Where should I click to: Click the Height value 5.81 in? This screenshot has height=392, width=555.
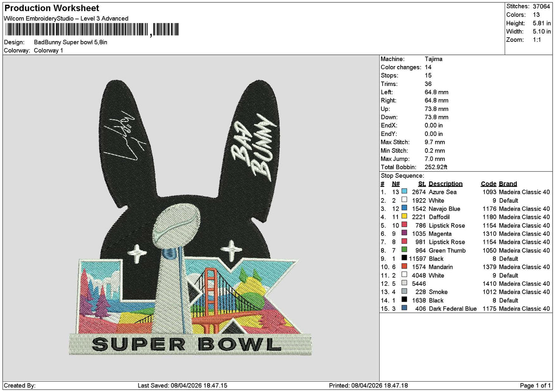[x=542, y=23]
